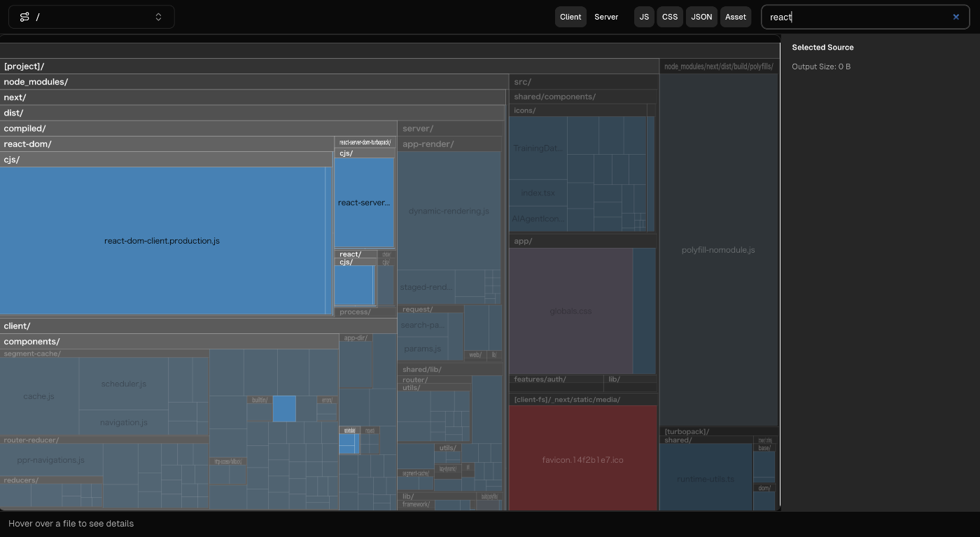The height and width of the screenshot is (537, 980).
Task: Clear the search field with the X icon
Action: tap(955, 17)
